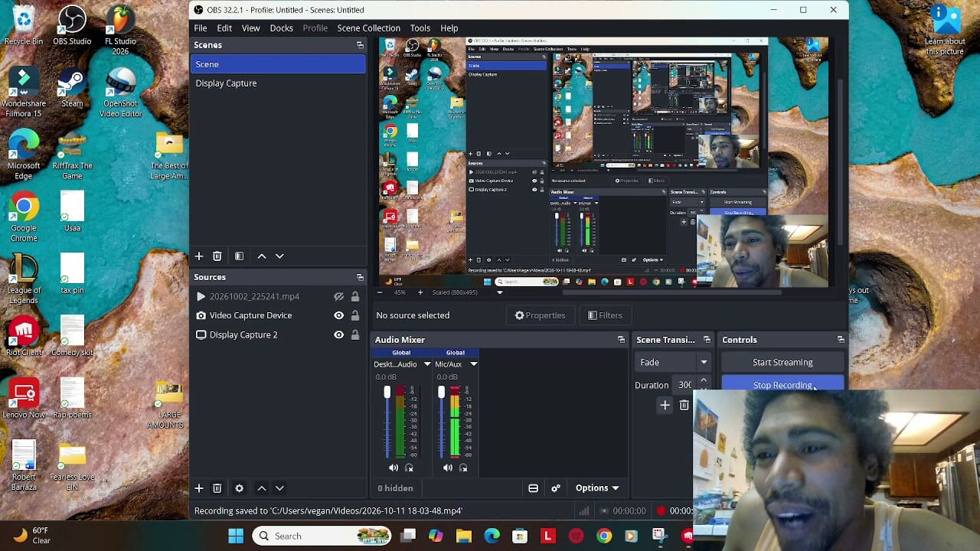Expand the Mic/Aux channel menu arrow

pos(474,364)
